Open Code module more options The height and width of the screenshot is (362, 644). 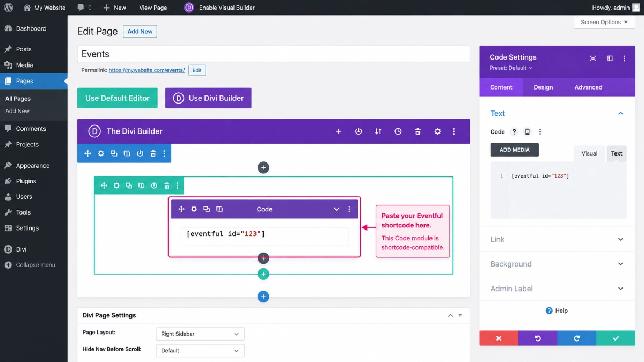coord(349,209)
